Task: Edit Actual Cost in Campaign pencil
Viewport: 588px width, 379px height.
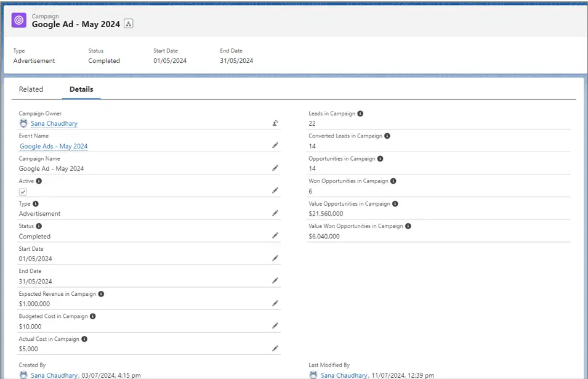Action: click(275, 348)
